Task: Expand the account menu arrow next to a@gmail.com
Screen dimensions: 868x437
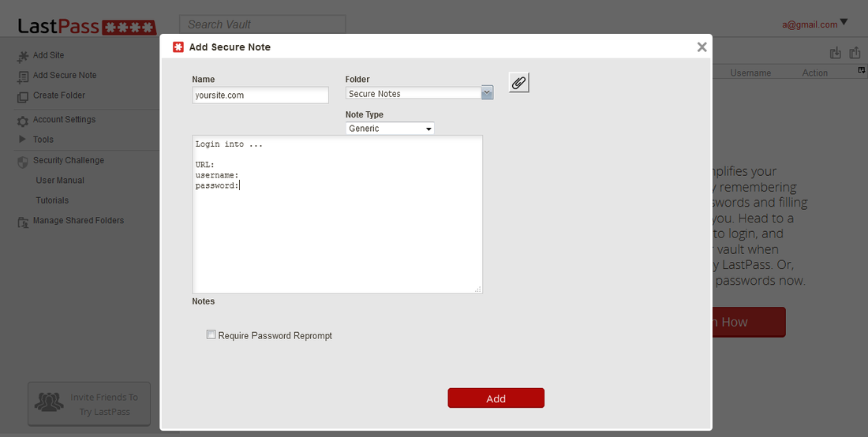Action: pyautogui.click(x=844, y=23)
